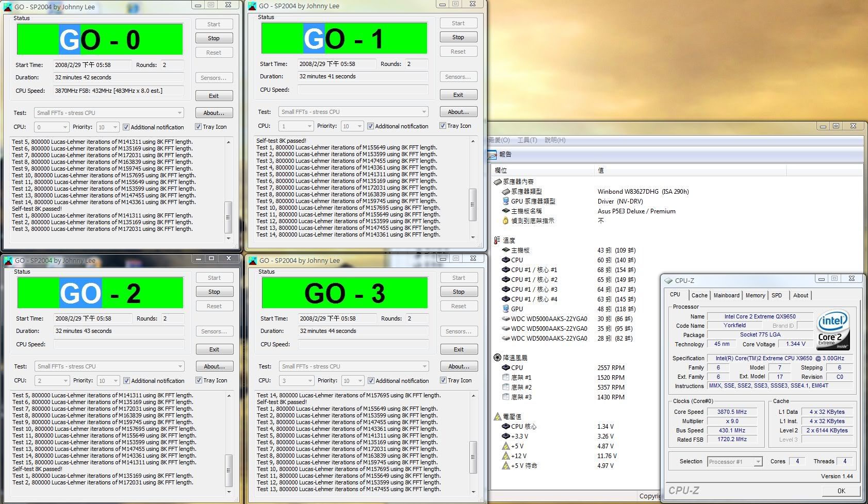Click the GO-1 log vertical scrollbar thumb

[472, 205]
